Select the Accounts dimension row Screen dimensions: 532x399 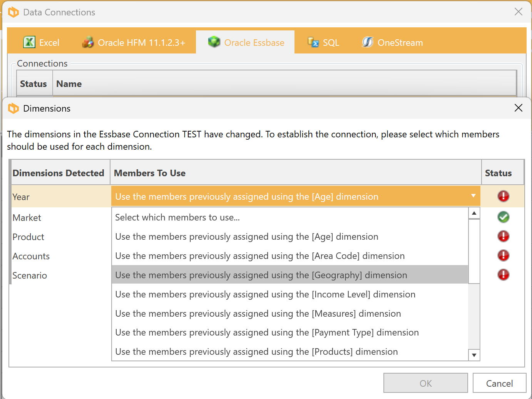tap(61, 256)
